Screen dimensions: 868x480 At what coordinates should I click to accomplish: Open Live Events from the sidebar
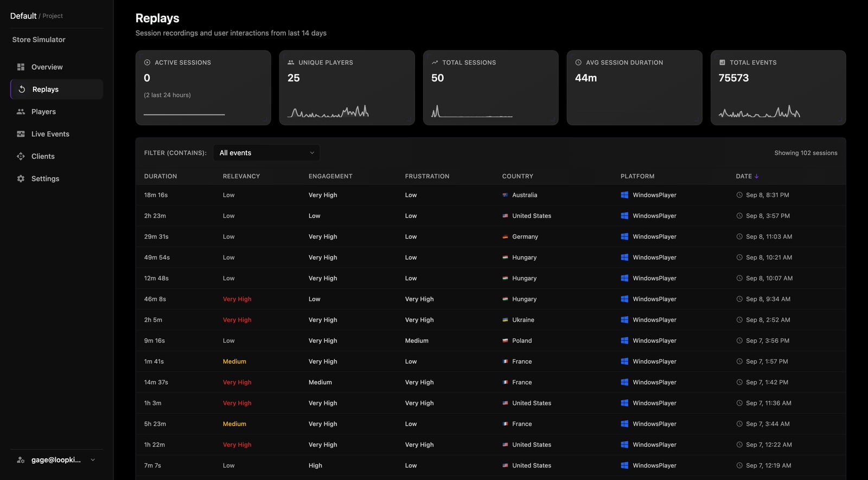pos(56,134)
